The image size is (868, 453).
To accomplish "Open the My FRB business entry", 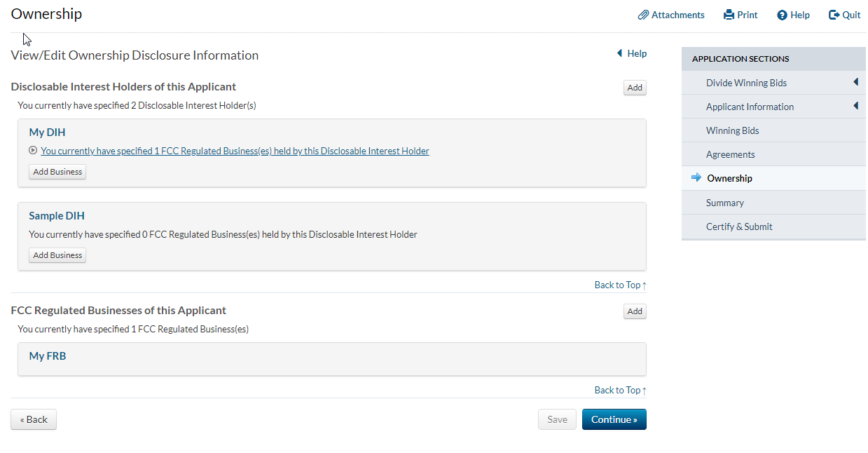I will (x=48, y=356).
